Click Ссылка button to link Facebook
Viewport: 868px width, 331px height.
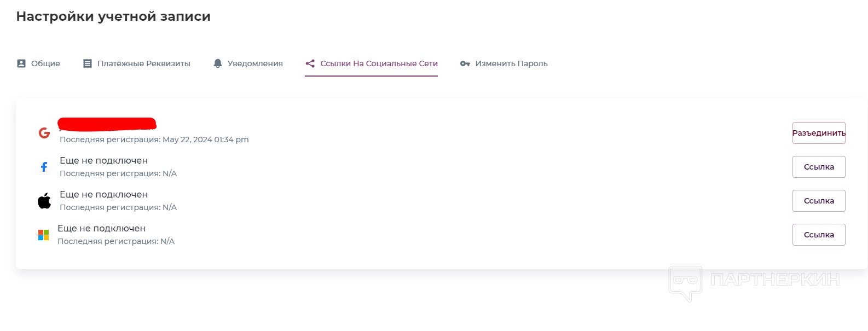[x=819, y=167]
